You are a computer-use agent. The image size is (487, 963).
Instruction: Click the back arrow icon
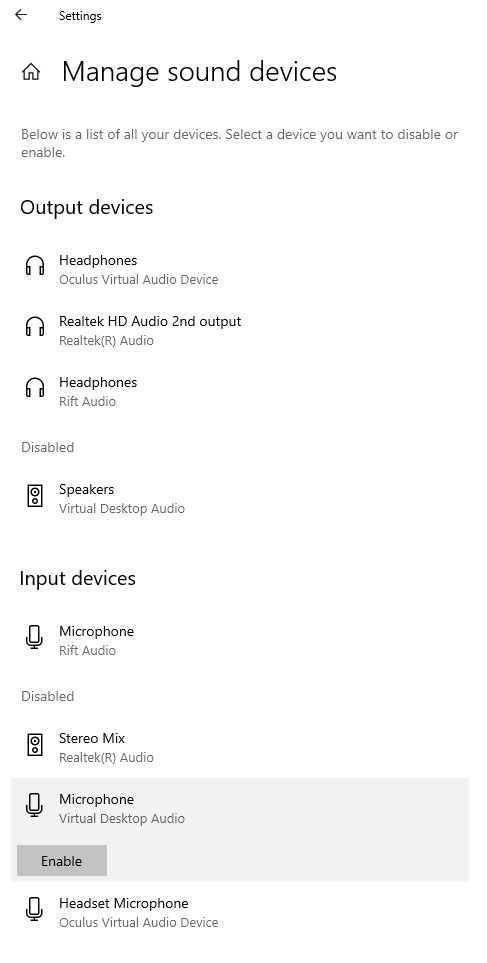21,15
